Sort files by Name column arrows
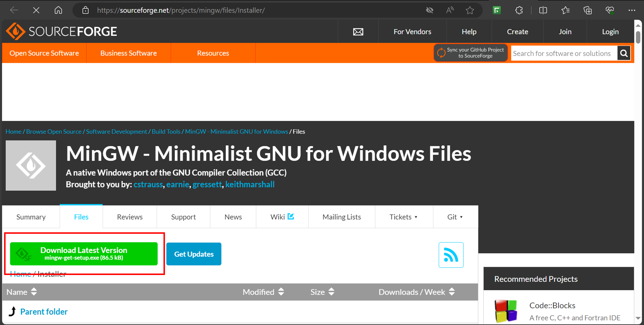 pyautogui.click(x=34, y=292)
